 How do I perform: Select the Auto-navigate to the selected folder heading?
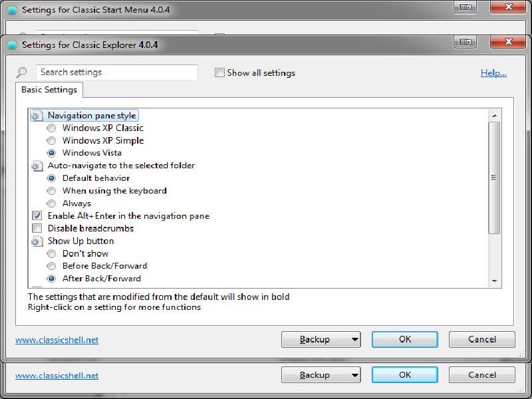pyautogui.click(x=121, y=166)
